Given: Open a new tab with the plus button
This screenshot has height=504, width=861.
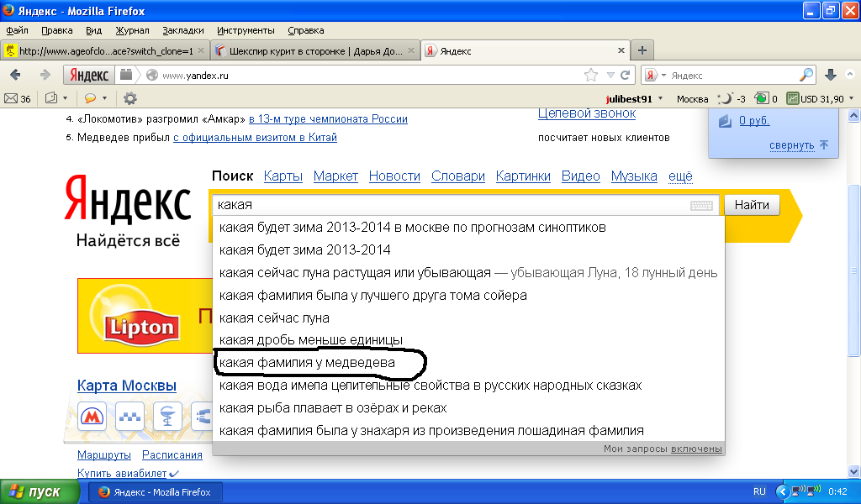Looking at the screenshot, I should [x=642, y=50].
